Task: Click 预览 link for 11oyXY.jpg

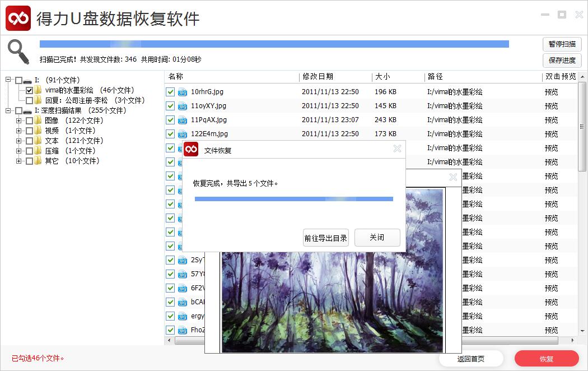Action: pos(551,106)
